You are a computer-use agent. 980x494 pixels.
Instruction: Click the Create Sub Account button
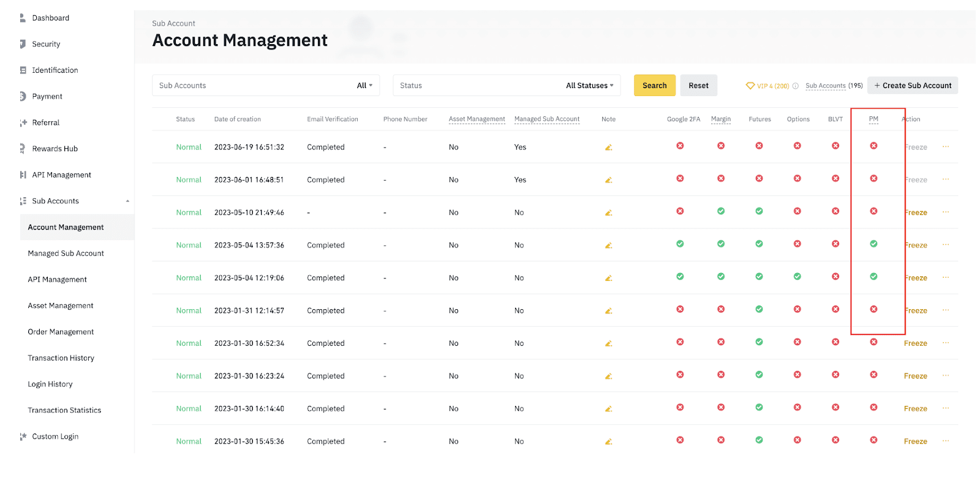tap(912, 86)
